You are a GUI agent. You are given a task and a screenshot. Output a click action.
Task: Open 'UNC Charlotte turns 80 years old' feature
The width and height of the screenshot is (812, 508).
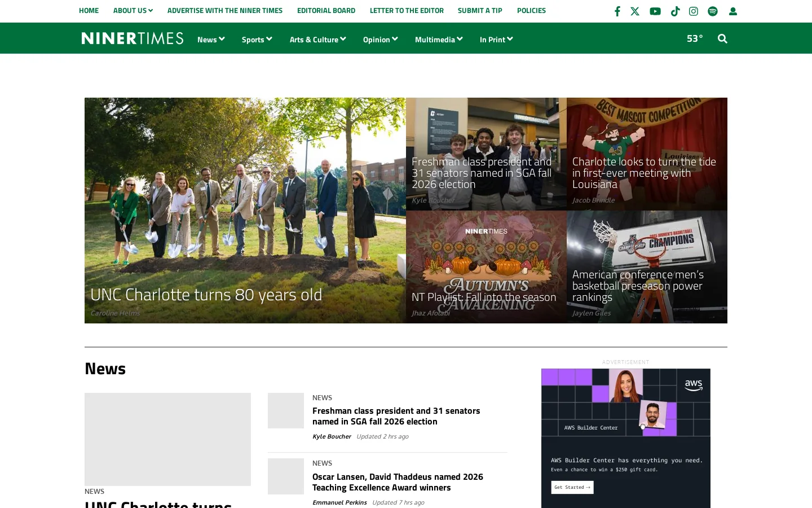206,294
